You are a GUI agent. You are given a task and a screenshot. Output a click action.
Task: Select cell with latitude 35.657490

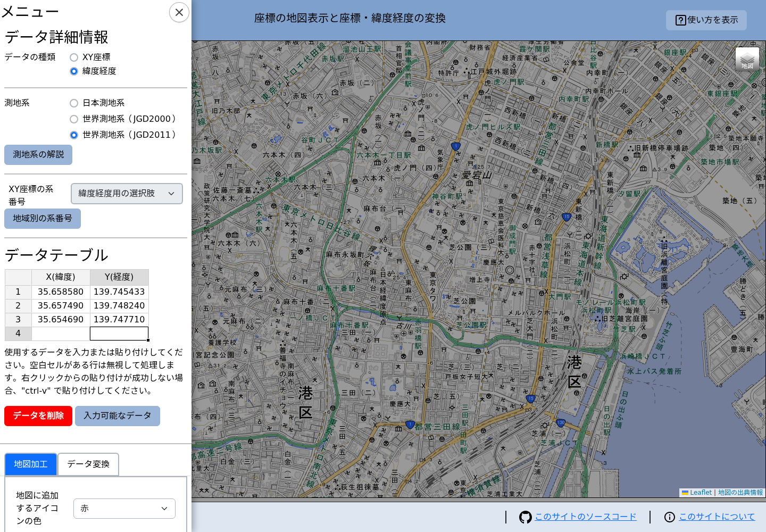61,306
